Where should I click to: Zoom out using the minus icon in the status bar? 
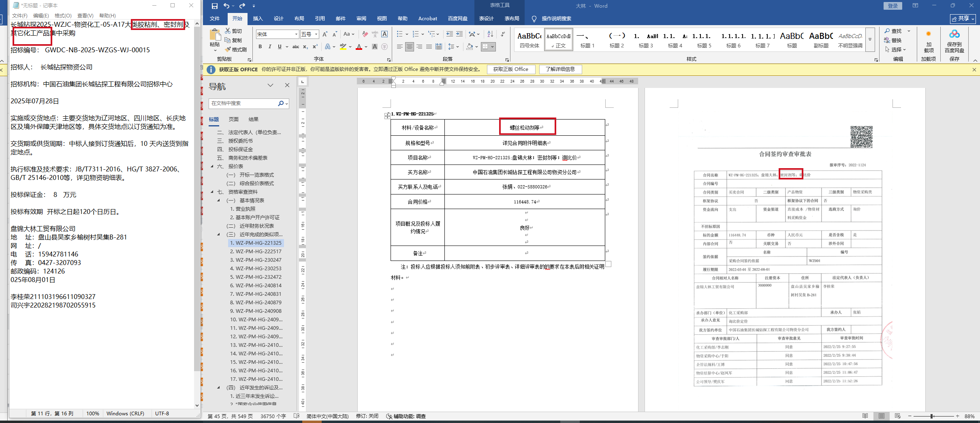click(910, 416)
